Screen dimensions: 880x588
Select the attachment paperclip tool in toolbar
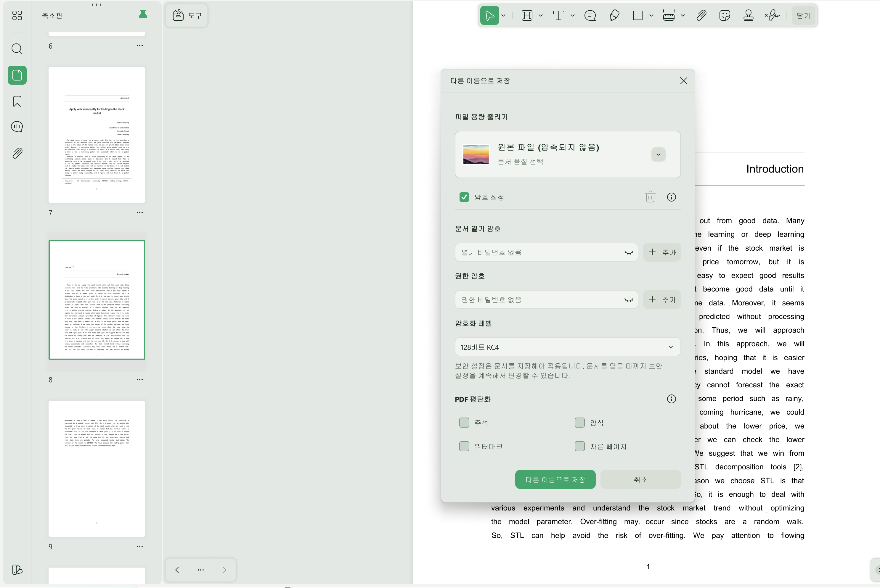tap(701, 15)
